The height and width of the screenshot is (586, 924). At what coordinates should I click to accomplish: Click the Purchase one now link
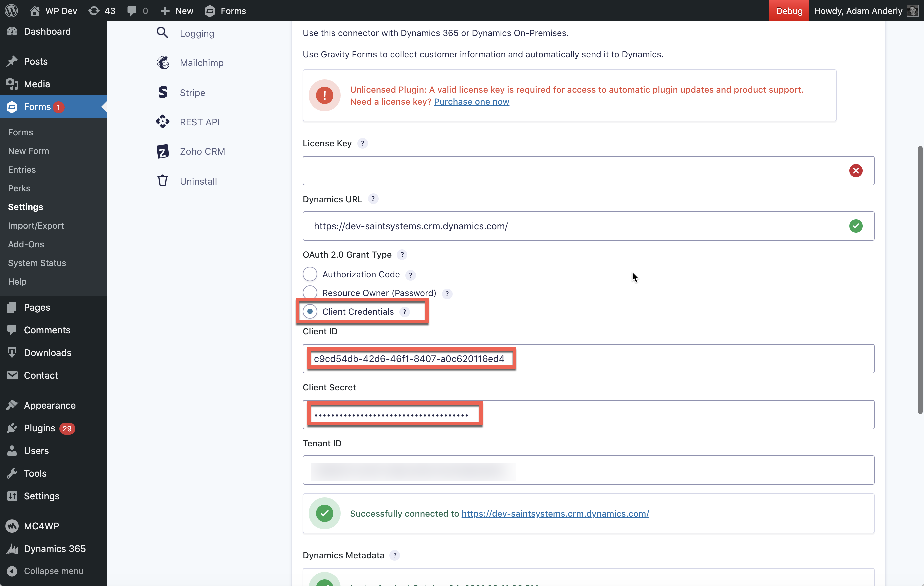coord(472,102)
